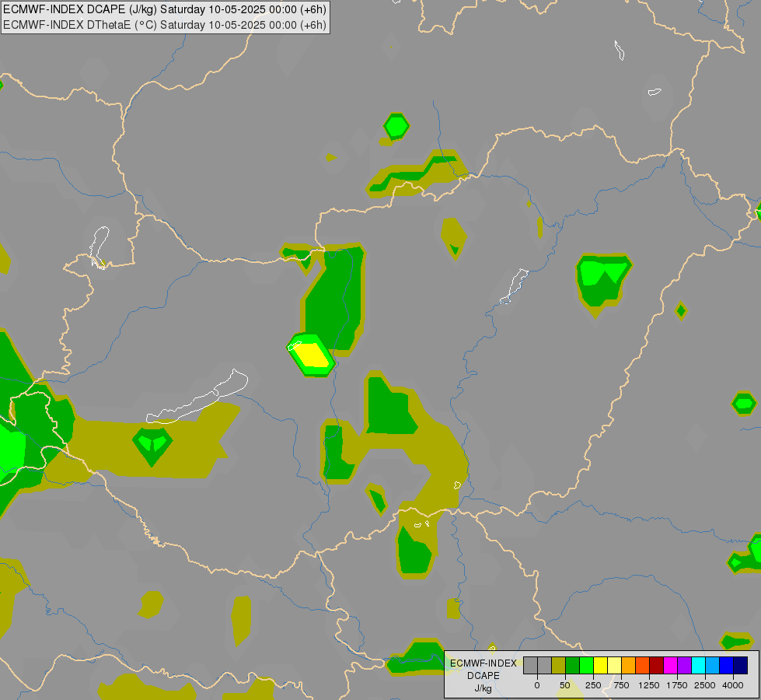Select the pale yellow legend swatch
The image size is (761, 700).
pyautogui.click(x=614, y=666)
